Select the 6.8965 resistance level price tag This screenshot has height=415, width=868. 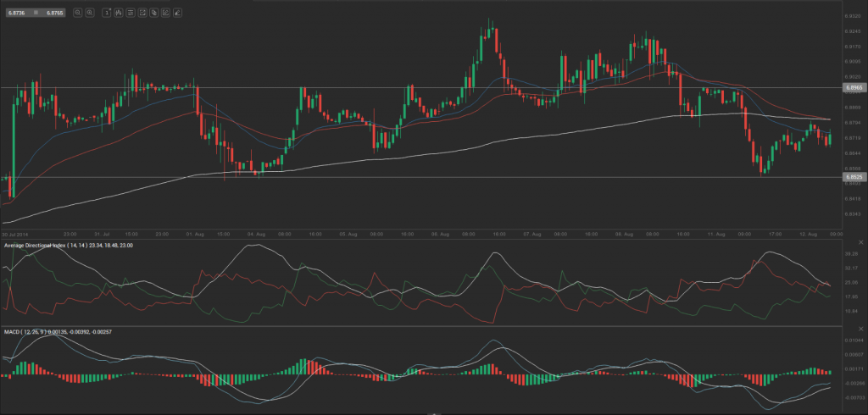[x=853, y=87]
